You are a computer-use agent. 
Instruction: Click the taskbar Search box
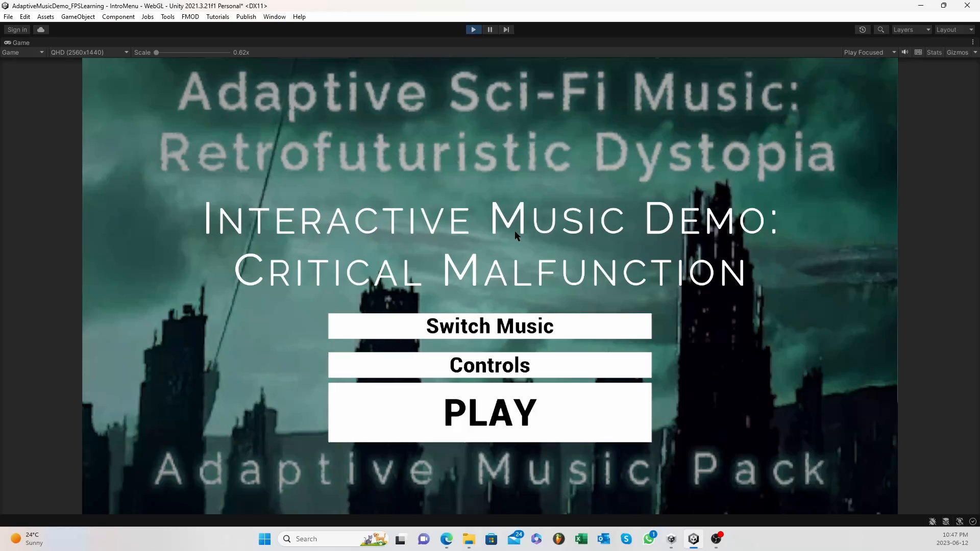tap(334, 539)
